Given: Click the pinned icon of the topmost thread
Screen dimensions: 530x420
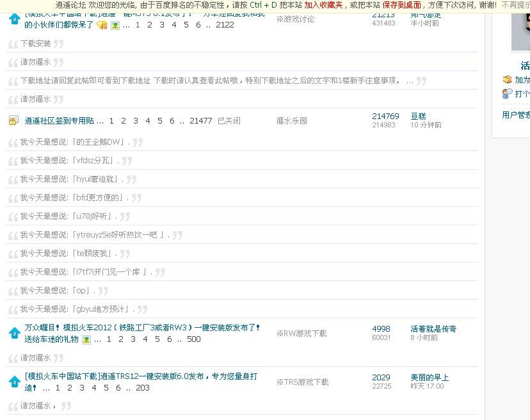Looking at the screenshot, I should (14, 19).
